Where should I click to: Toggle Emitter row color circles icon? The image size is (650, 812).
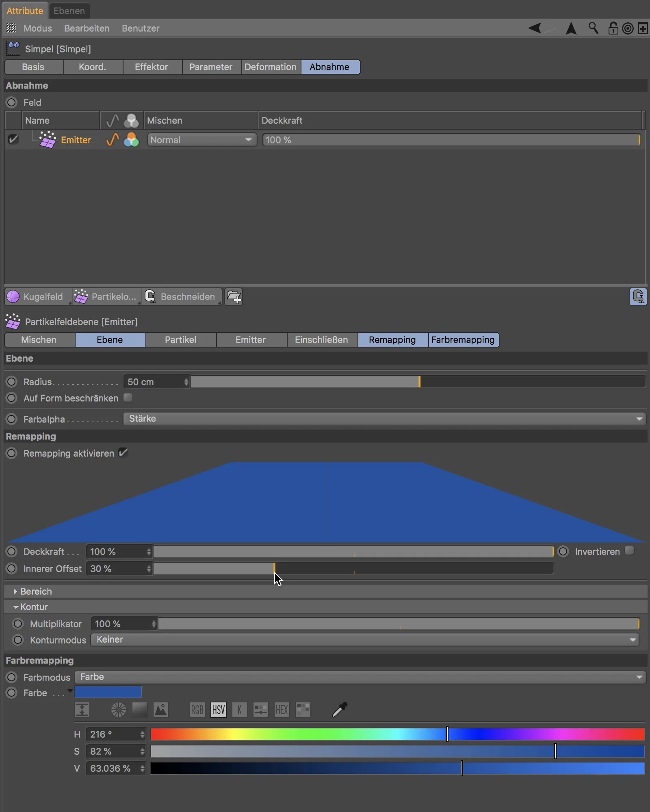tap(131, 140)
